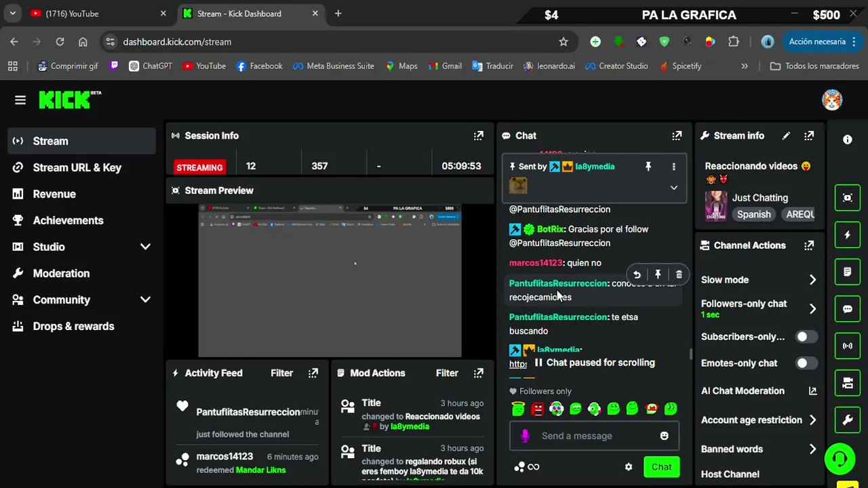Unpin the pinned chat message
Viewport: 868px width, 488px height.
coord(648,166)
